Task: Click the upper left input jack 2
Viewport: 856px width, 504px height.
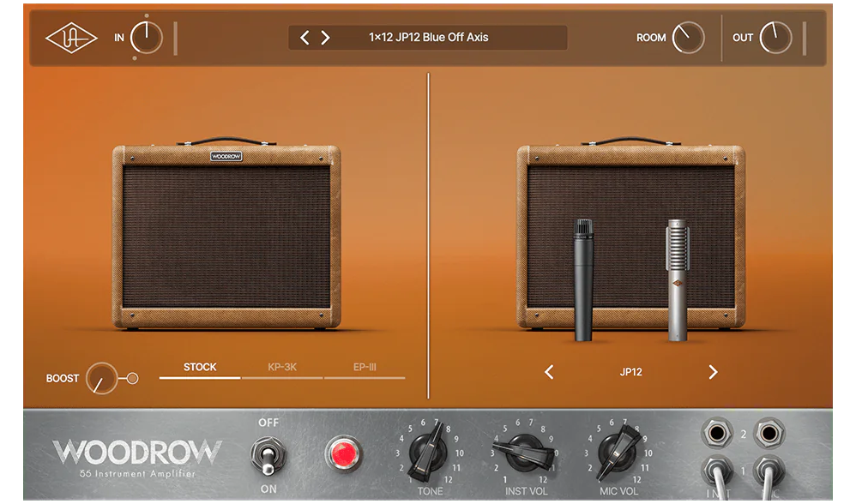Action: (x=717, y=434)
